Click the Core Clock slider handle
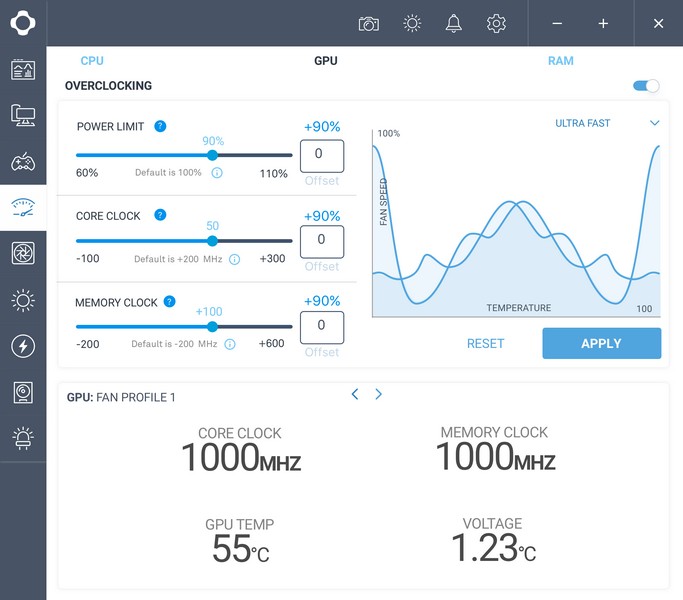683x600 pixels. pos(212,241)
